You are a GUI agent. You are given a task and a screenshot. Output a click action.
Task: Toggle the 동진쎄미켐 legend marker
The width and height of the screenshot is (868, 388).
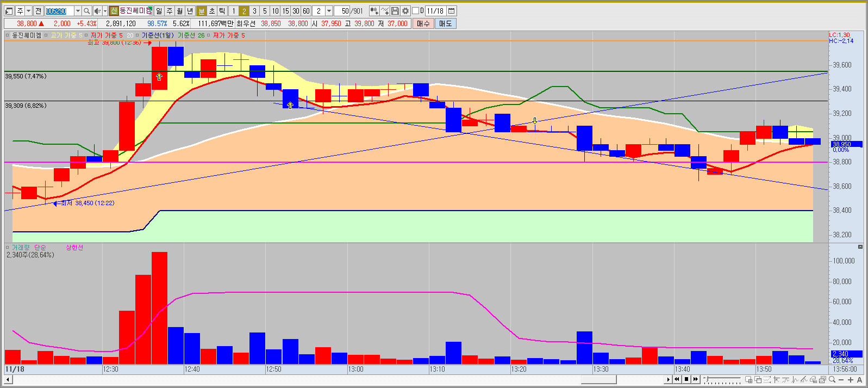[7, 35]
